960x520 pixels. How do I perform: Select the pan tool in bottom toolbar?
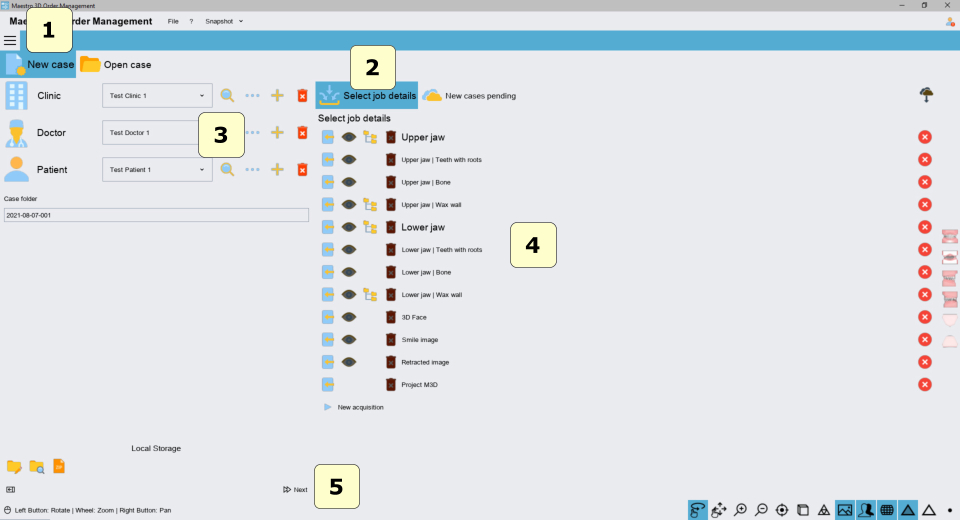tap(719, 510)
